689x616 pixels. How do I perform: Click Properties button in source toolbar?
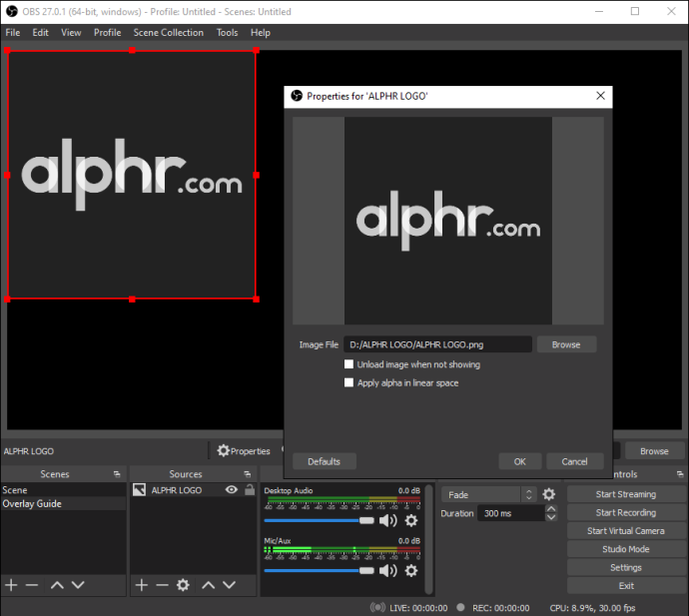244,451
